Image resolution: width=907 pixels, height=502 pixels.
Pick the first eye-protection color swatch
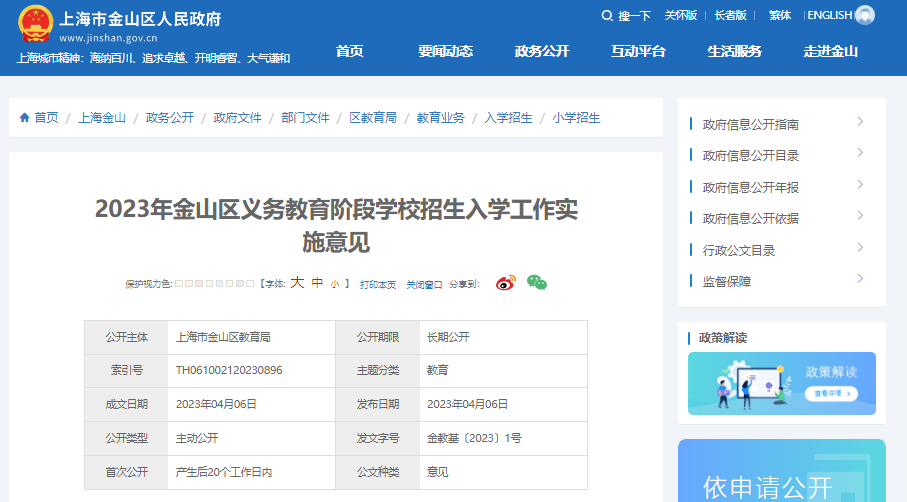[179, 285]
